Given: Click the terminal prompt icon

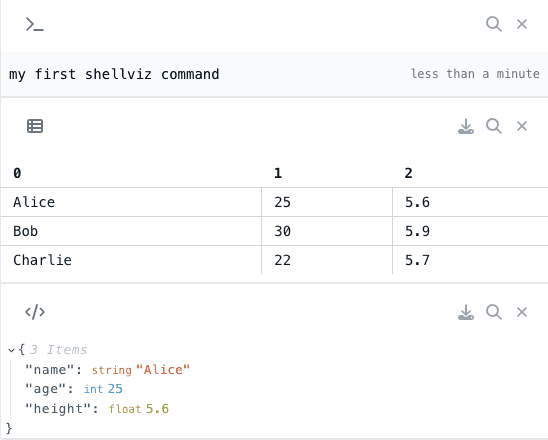Looking at the screenshot, I should tap(35, 24).
